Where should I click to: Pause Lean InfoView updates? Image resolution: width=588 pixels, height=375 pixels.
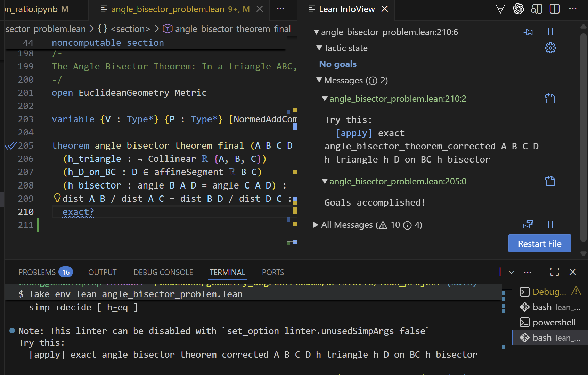click(550, 32)
